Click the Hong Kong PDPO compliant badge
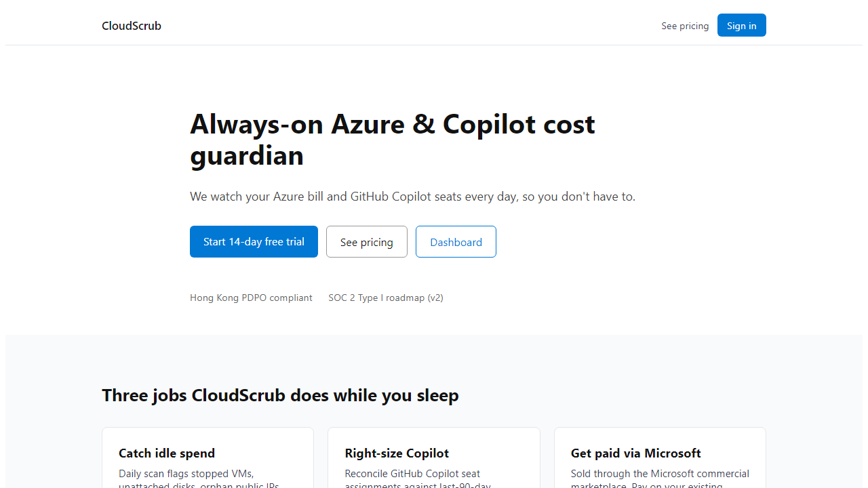 pos(251,298)
